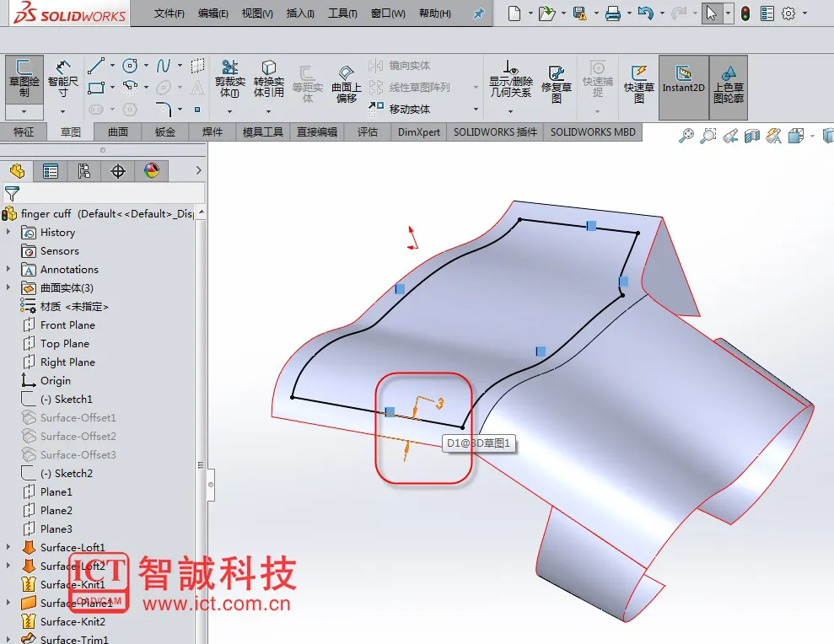Click the New document icon
The width and height of the screenshot is (834, 644).
(514, 13)
